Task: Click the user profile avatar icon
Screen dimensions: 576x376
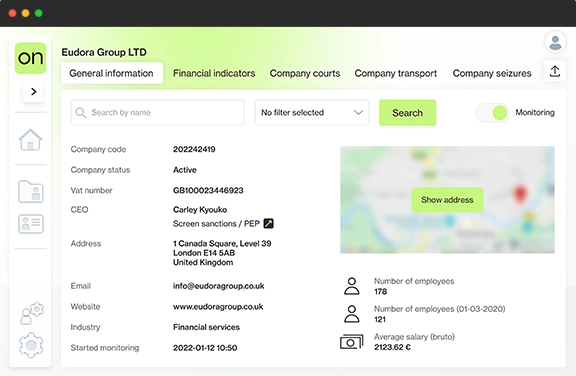Action: click(x=555, y=42)
